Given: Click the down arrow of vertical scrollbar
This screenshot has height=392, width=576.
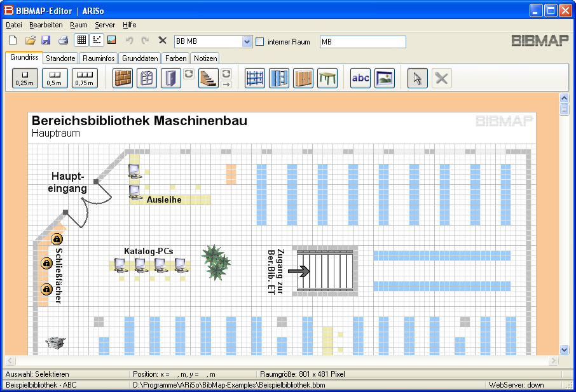Looking at the screenshot, I should point(565,349).
